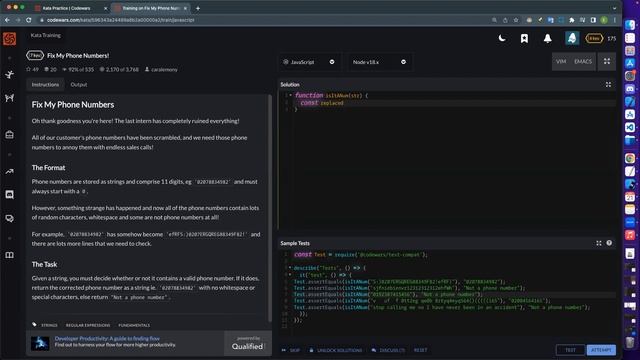Viewport: 640px width, 360px height.
Task: Enable VIM editor mode
Action: (x=561, y=62)
